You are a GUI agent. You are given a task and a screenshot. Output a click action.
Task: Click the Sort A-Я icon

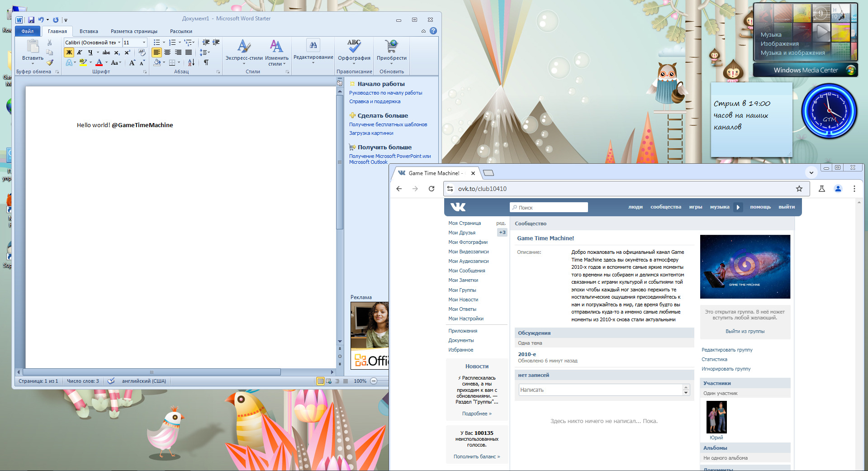coord(191,62)
